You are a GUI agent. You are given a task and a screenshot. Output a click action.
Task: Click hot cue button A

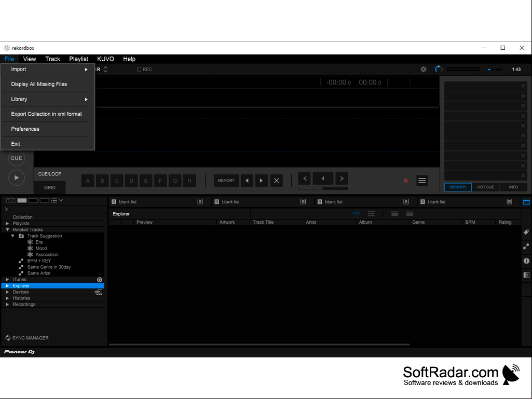(88, 181)
